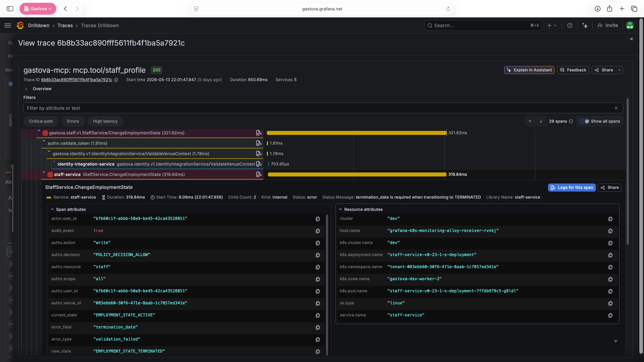
Task: Collapse the Span attributes section
Action: coord(52,209)
